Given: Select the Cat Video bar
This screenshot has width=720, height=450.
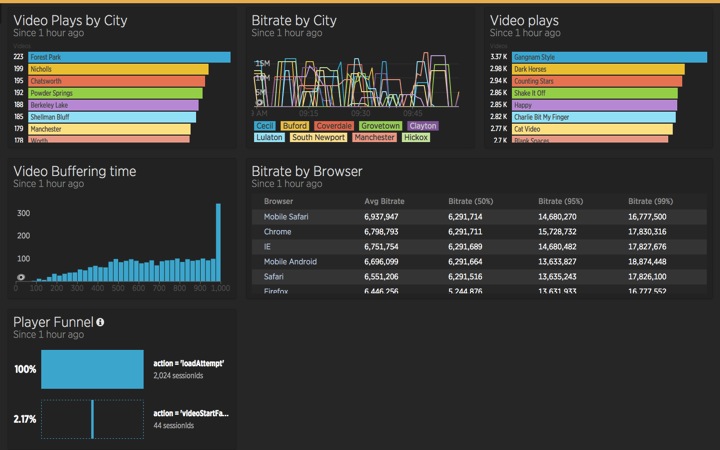Looking at the screenshot, I should pos(592,129).
